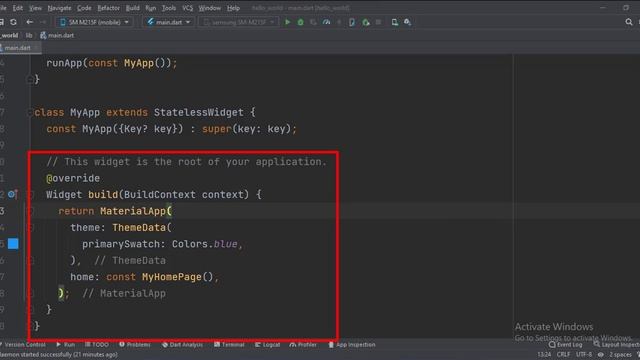Click the lib breadcrumb folder
Image resolution: width=640 pixels, height=360 pixels.
[29, 36]
